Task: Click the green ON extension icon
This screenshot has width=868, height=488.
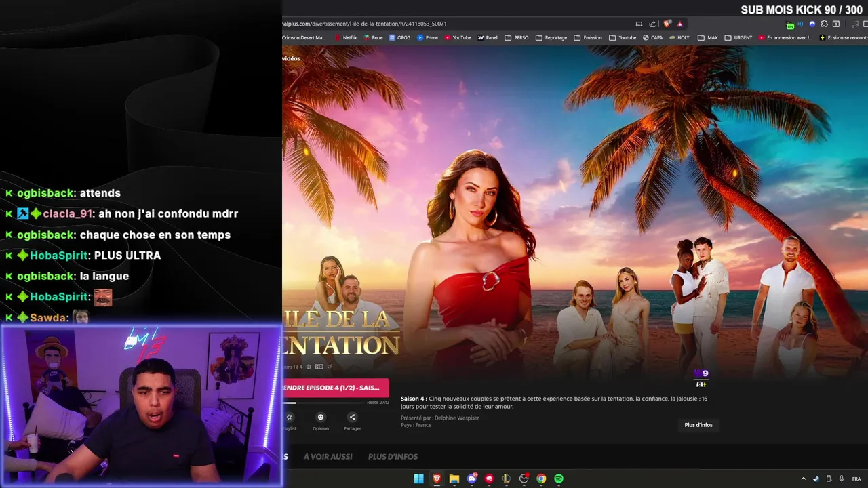Action: tap(790, 24)
